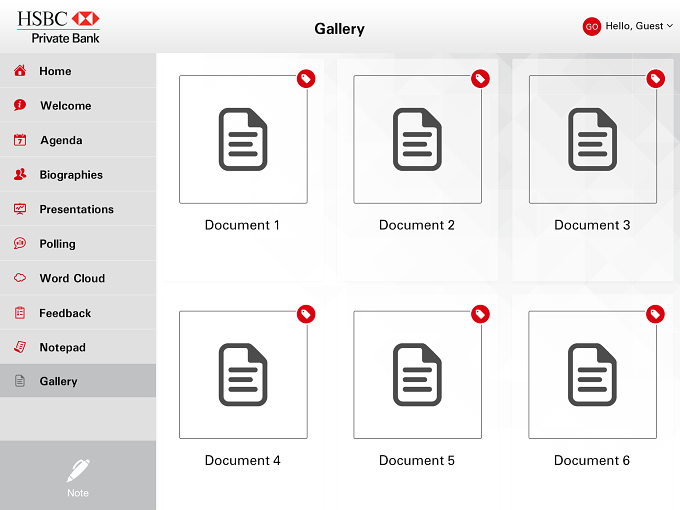Click the Presentations screen icon
The width and height of the screenshot is (680, 510).
click(x=20, y=209)
